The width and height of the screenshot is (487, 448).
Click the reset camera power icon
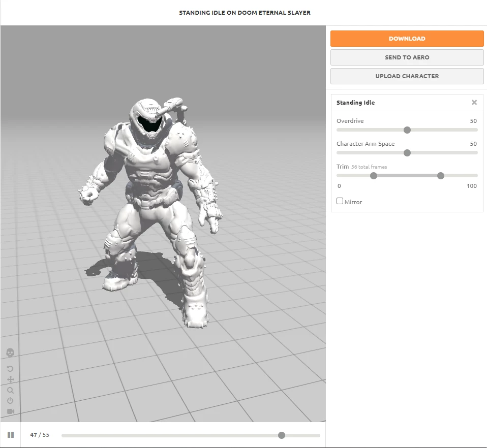(x=10, y=401)
